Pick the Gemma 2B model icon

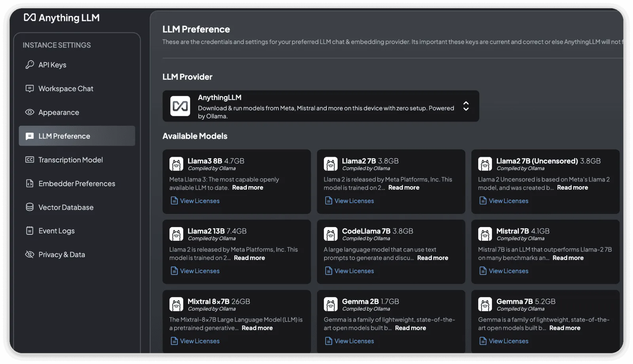coord(331,304)
